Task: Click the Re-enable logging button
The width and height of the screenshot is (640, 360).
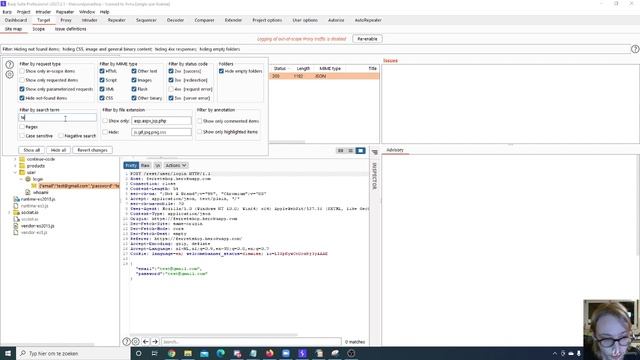Action: tap(367, 39)
